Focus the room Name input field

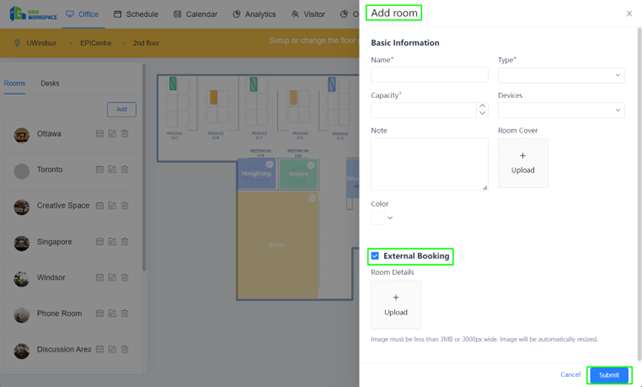point(430,75)
